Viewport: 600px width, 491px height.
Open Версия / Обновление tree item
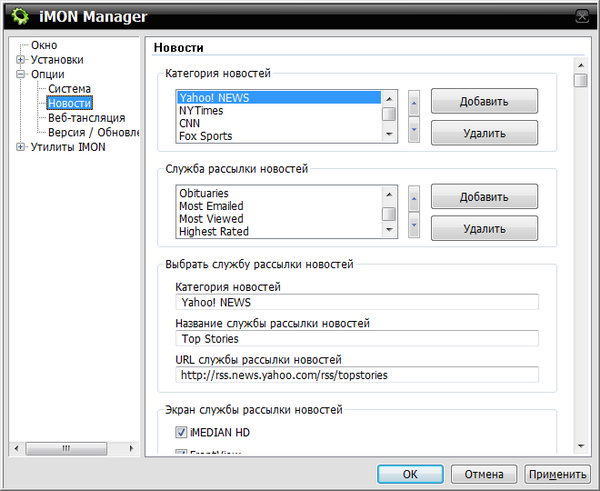93,132
